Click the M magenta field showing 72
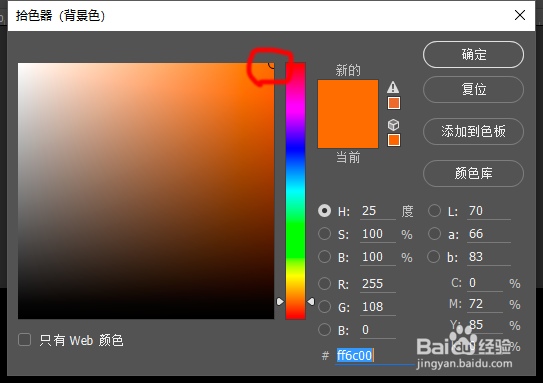 (x=485, y=304)
